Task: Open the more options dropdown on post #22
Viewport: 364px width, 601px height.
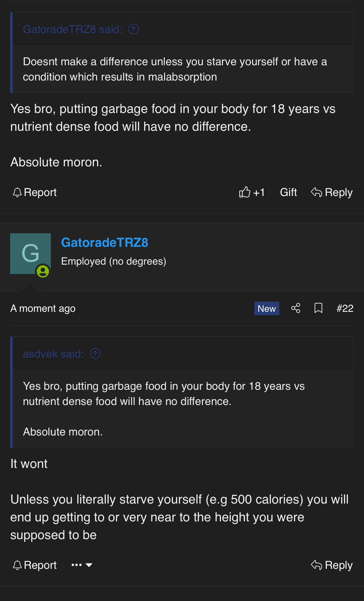Action: tap(89, 565)
